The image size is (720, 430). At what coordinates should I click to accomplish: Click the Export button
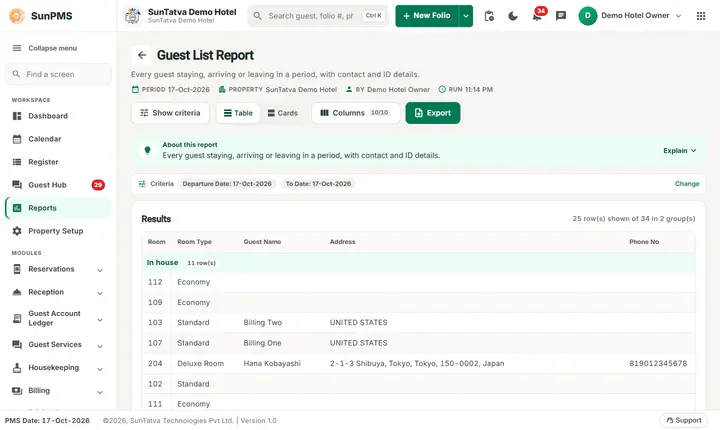coord(433,113)
